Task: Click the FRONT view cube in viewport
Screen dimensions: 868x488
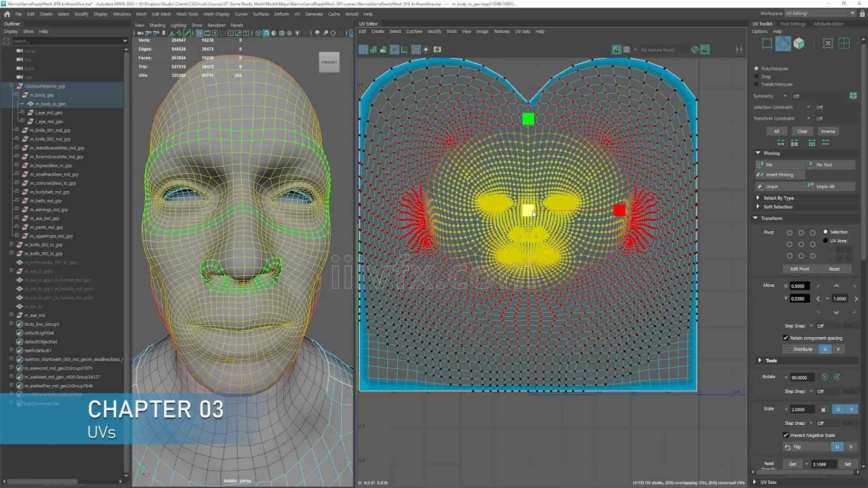Action: click(x=329, y=62)
